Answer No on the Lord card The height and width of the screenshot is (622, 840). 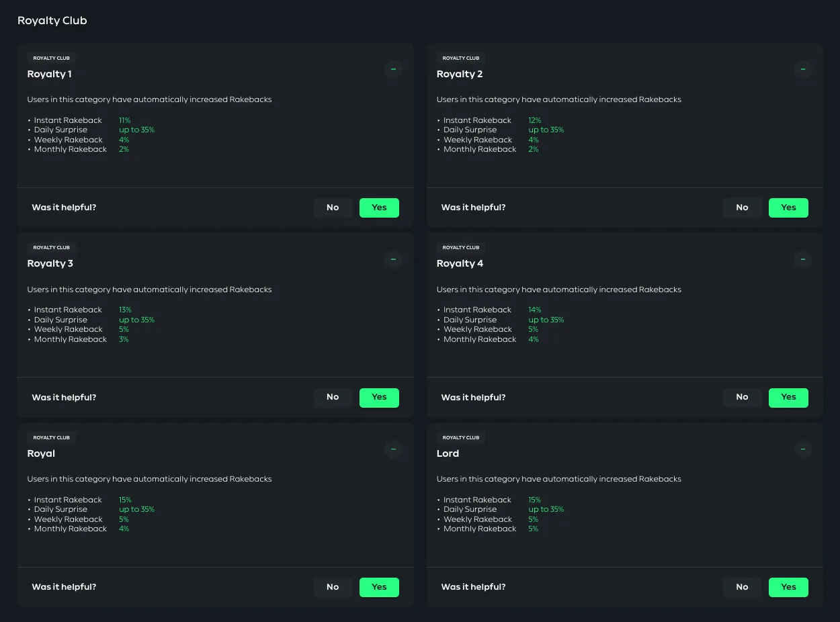(742, 587)
